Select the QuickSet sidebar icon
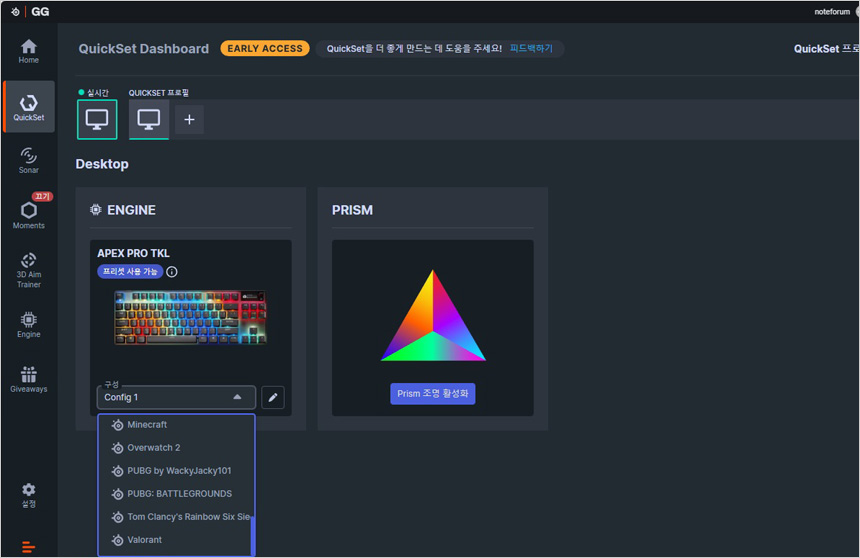Viewport: 860px width, 558px height. [29, 107]
